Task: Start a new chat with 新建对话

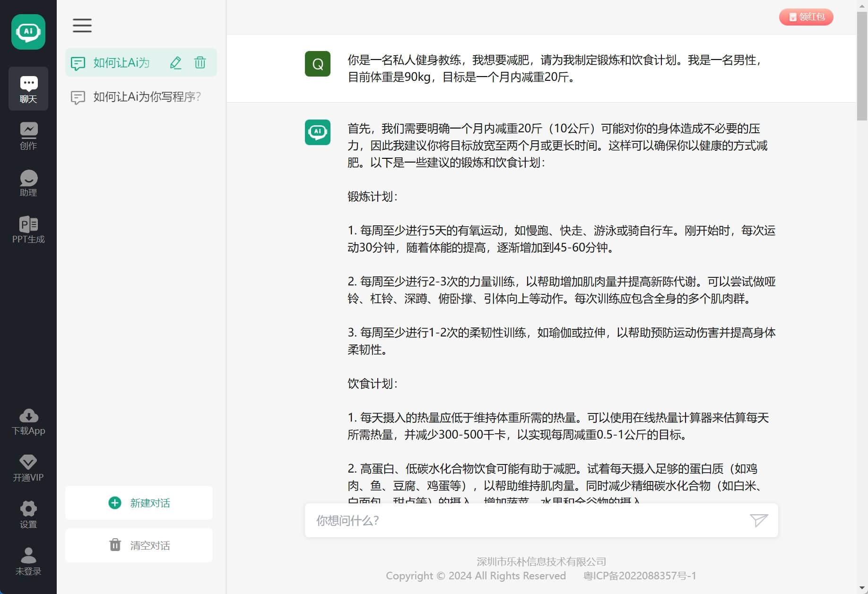Action: coord(139,503)
